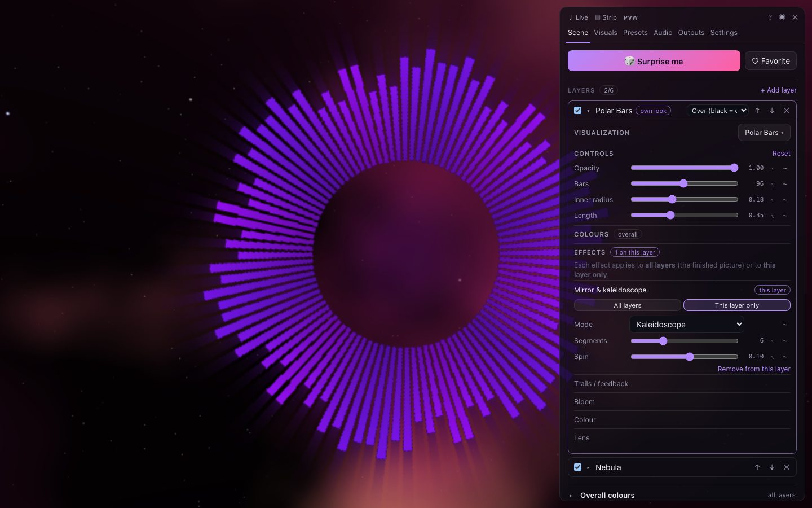Move the Nebula layer down
Screen dimensions: 812x508
pyautogui.click(x=772, y=467)
